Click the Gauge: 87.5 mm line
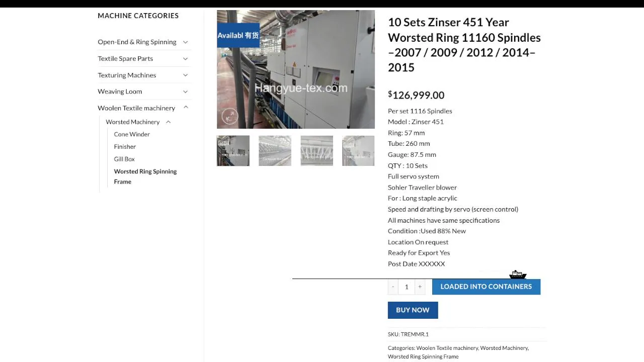The width and height of the screenshot is (644, 362). [412, 155]
